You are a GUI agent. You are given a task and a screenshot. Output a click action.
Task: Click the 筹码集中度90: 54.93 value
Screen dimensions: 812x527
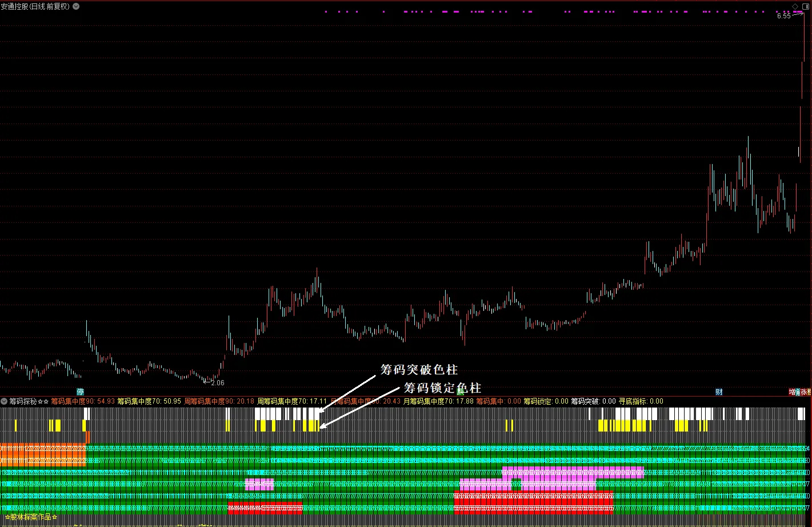point(83,401)
